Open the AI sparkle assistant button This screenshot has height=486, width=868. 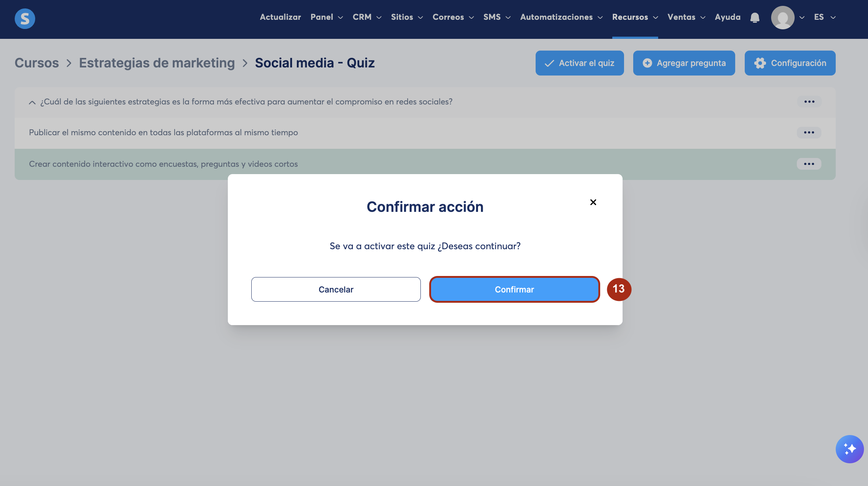849,449
